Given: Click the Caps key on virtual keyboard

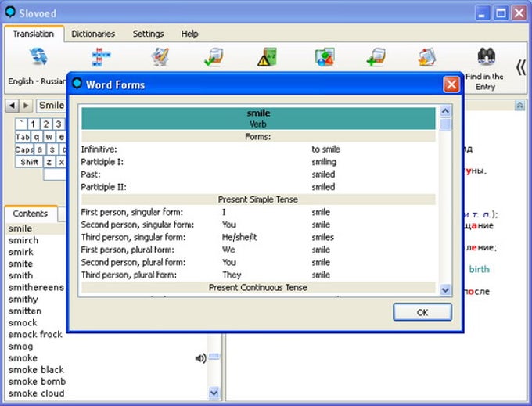Looking at the screenshot, I should [x=24, y=149].
